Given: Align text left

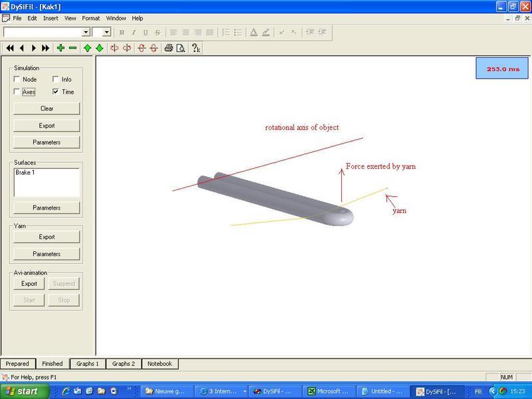Looking at the screenshot, I should pos(174,33).
